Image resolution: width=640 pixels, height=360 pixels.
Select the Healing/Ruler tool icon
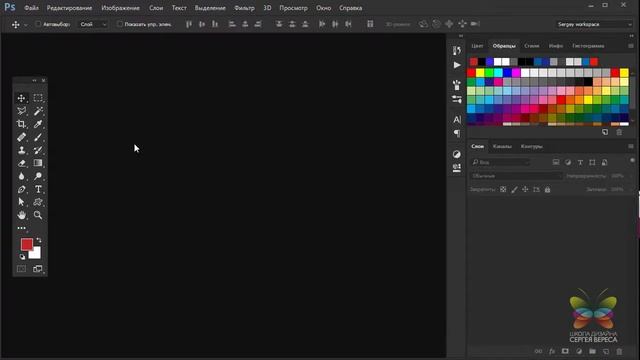pyautogui.click(x=21, y=137)
